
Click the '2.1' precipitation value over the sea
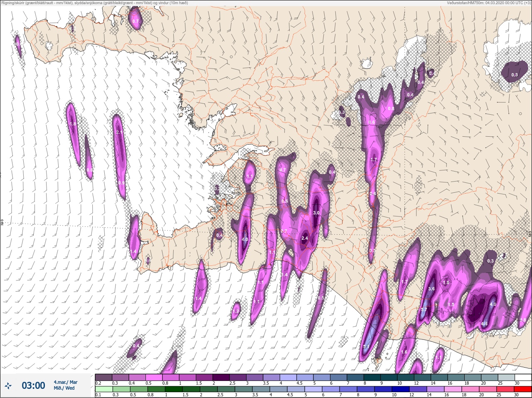click(x=119, y=132)
